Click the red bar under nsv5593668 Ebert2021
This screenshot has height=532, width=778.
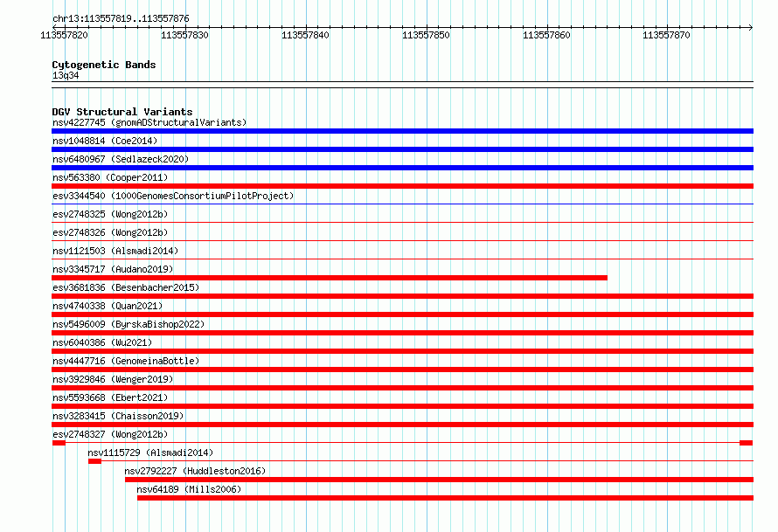click(x=402, y=406)
